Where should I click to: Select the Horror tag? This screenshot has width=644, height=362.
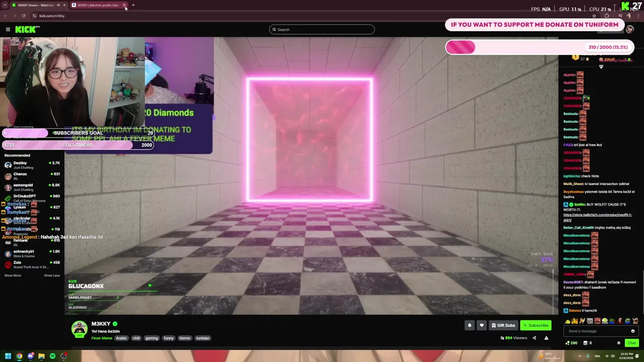click(185, 338)
